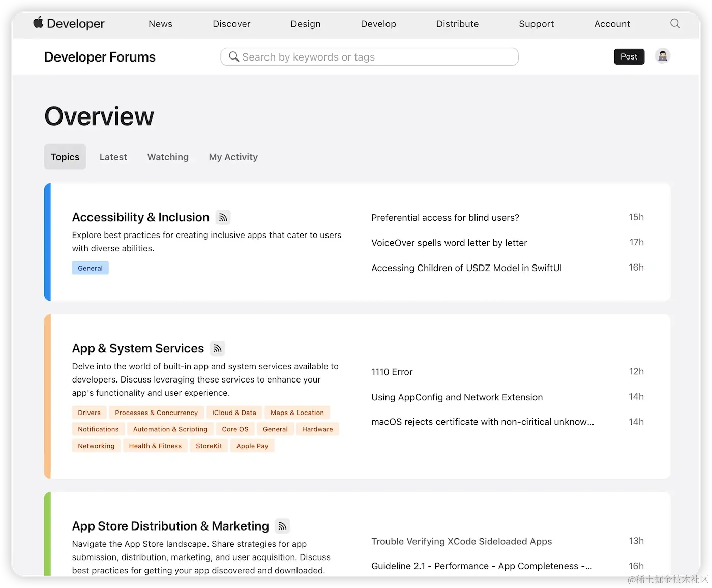Screen dimensions: 712x588
Task: Open the Discover menu item
Action: 231,24
